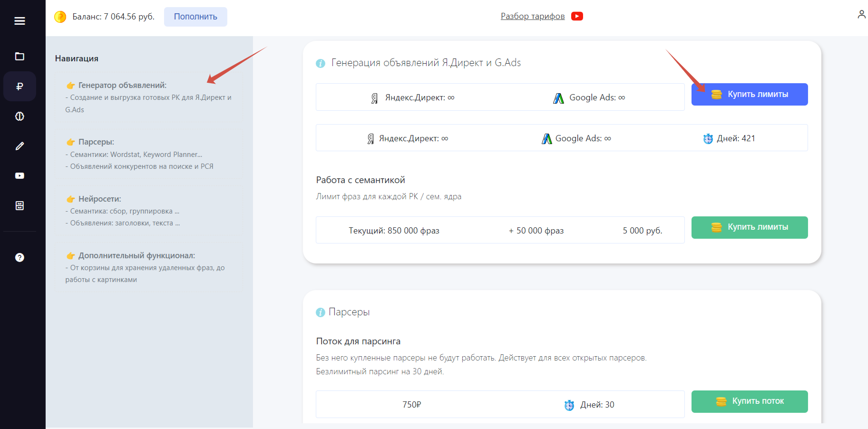Go to Генератор объявлений navigation item
Image resolution: width=868 pixels, height=429 pixels.
click(x=148, y=97)
